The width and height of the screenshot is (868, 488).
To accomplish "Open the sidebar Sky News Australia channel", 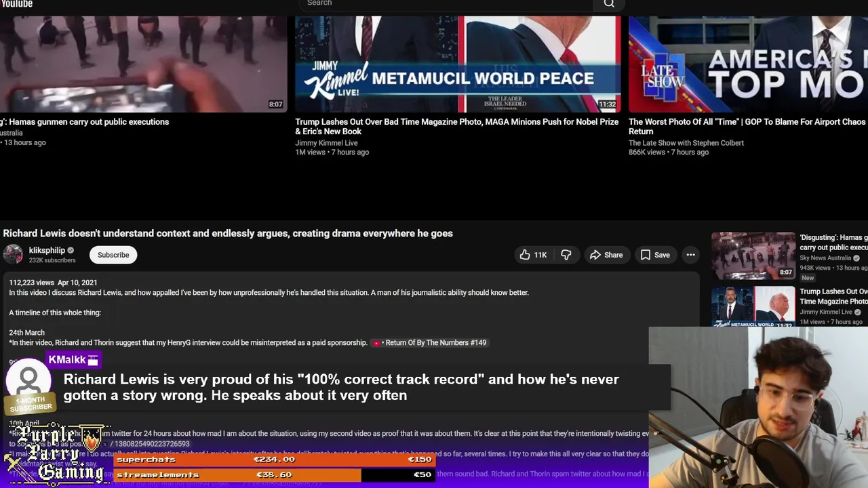I will click(x=825, y=258).
